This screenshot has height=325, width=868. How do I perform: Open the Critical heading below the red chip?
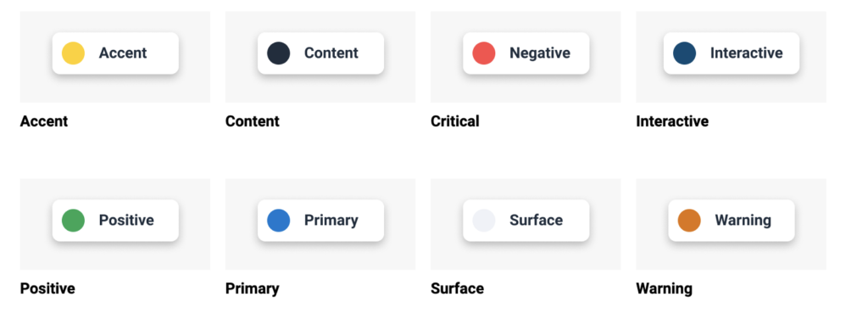pos(455,120)
